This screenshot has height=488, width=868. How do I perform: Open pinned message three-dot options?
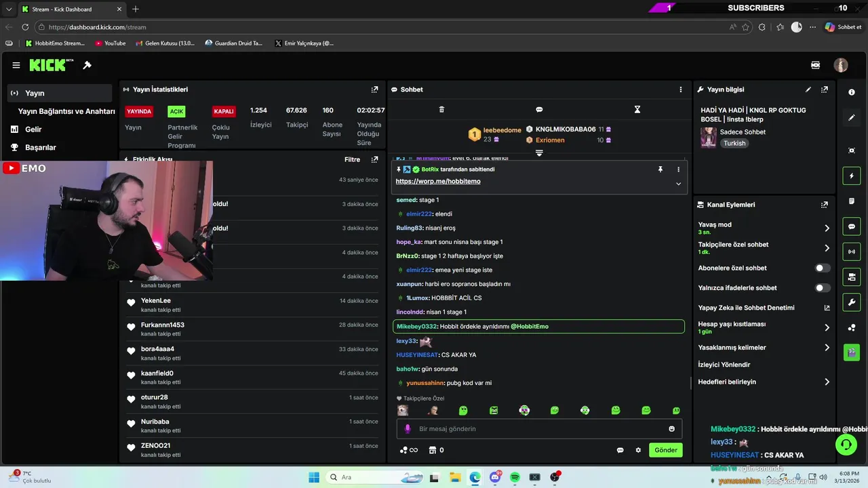pos(678,169)
